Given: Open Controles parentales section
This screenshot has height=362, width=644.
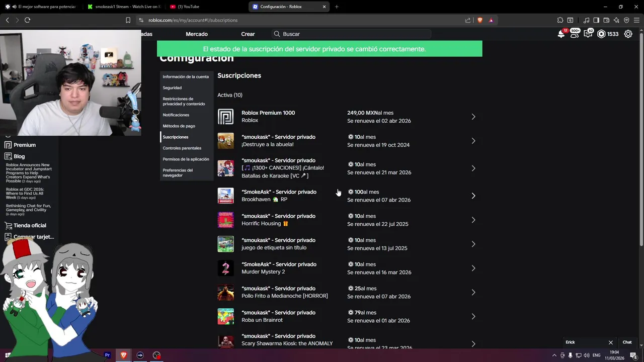Looking at the screenshot, I should (182, 148).
